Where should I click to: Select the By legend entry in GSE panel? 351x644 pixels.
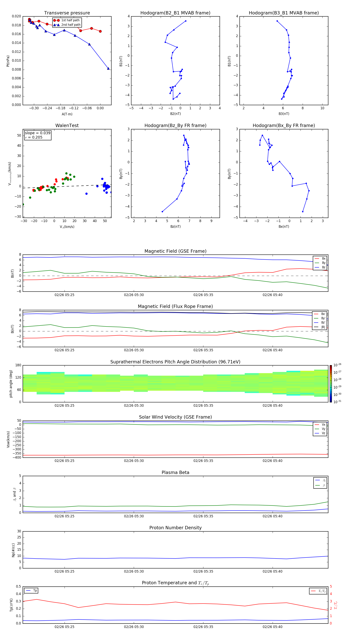coord(320,263)
